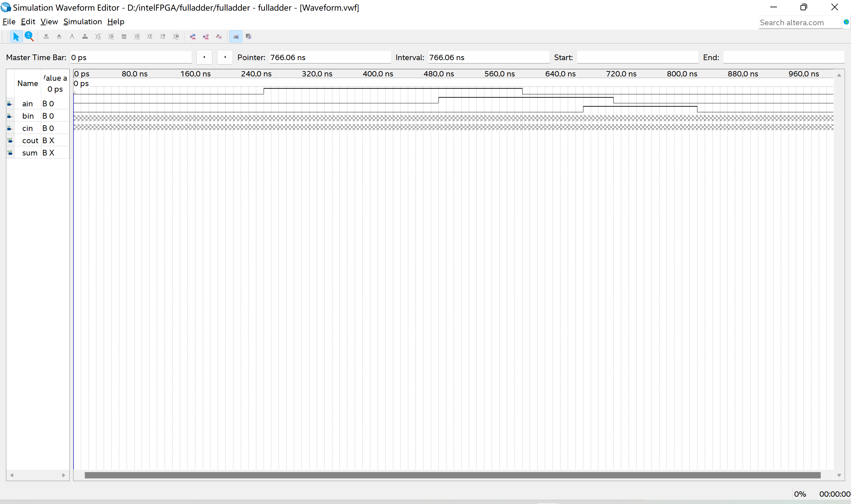Generate ModelSim Testbench and Script
The width and height of the screenshot is (851, 504).
tap(219, 36)
